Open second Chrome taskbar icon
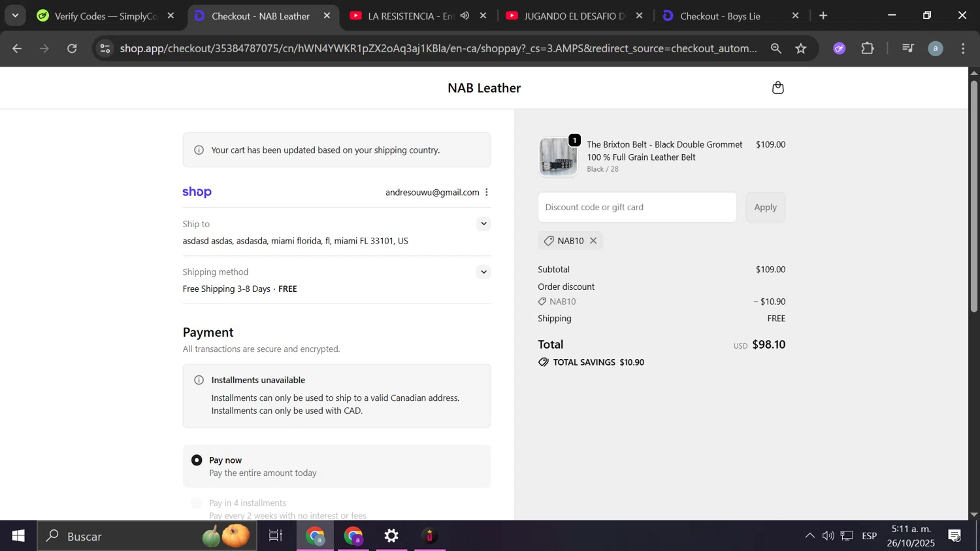 353,536
